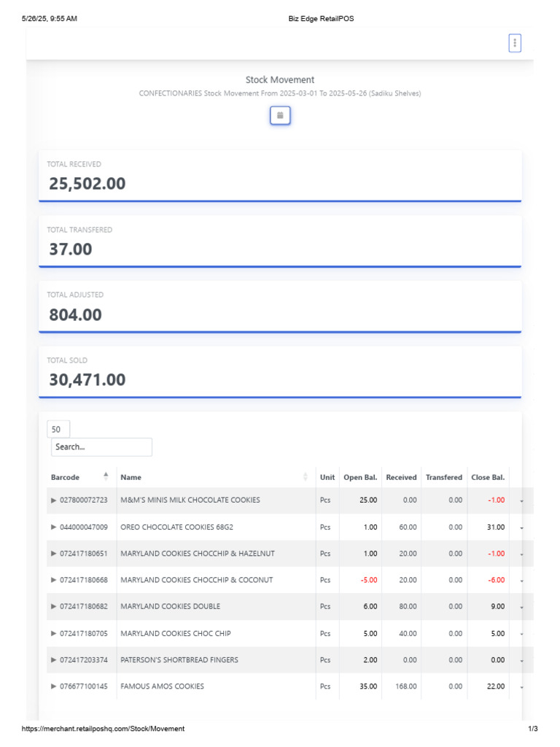Open the three-dot options menu
The height and width of the screenshot is (747, 560).
click(x=515, y=43)
